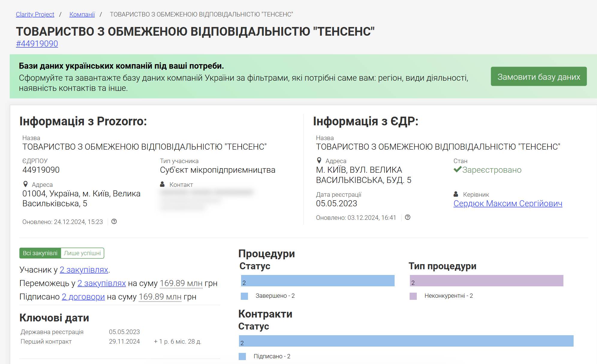Screen dimensions: 597x364
Task: Click the Clarity Project breadcrumb link
Action: (35, 14)
